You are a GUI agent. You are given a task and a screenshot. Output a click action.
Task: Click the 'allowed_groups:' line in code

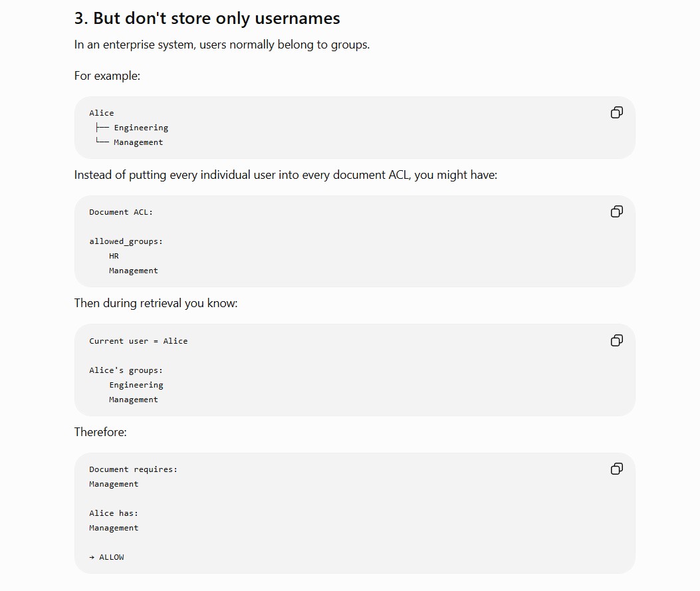(x=126, y=241)
